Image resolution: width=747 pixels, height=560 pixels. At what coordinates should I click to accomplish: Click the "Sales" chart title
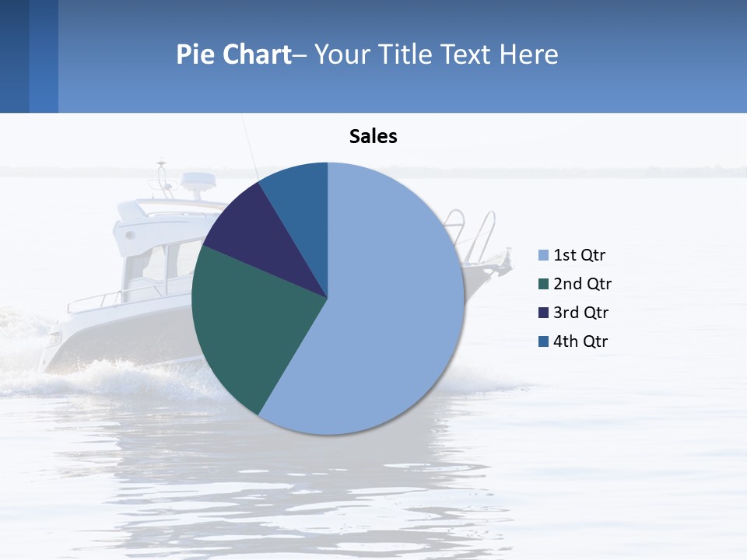373,136
